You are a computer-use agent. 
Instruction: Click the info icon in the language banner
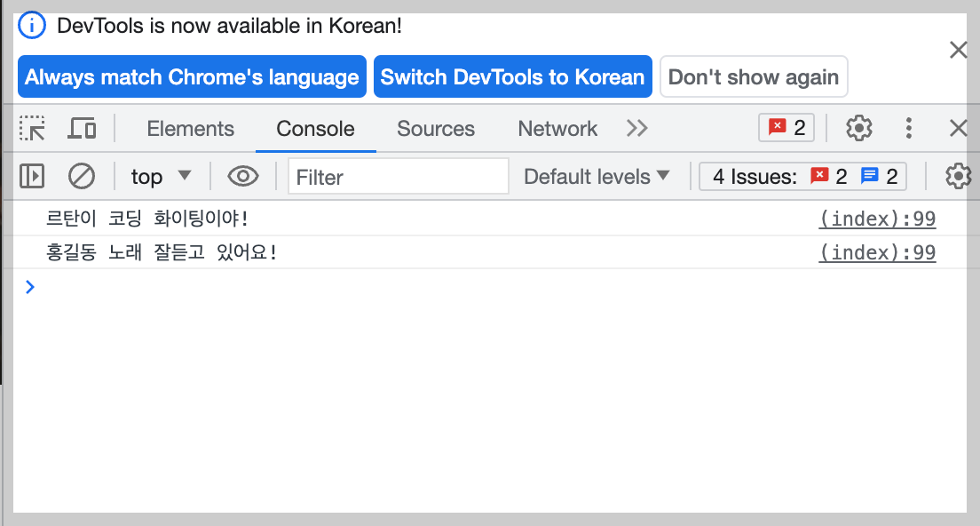pyautogui.click(x=32, y=26)
